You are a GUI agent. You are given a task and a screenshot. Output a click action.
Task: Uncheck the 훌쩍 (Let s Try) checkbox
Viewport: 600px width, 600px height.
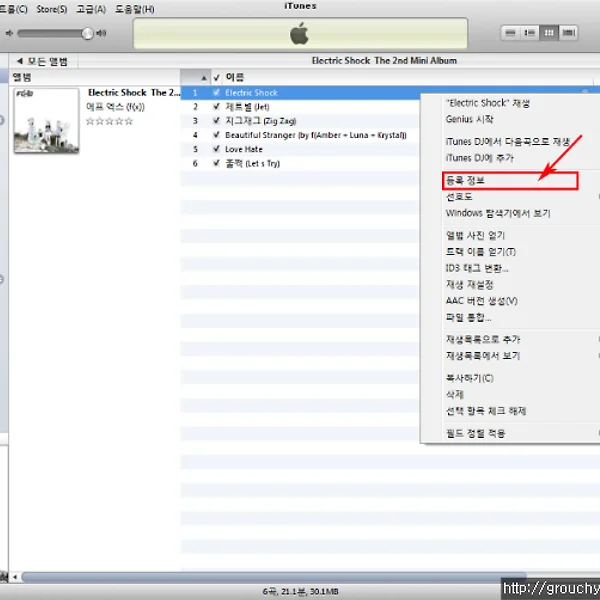[216, 163]
